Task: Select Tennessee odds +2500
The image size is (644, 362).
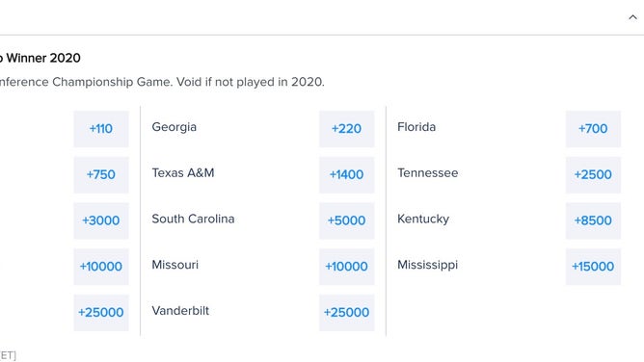Action: point(593,174)
